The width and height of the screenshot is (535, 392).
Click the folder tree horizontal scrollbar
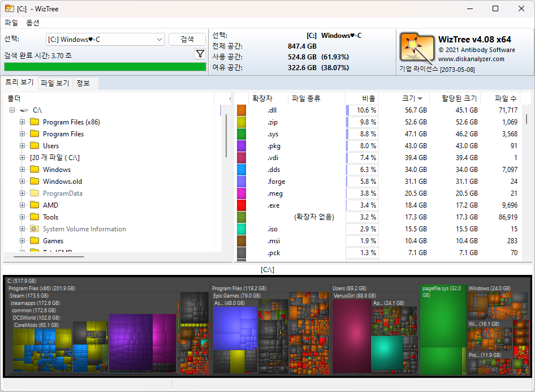[x=49, y=257]
